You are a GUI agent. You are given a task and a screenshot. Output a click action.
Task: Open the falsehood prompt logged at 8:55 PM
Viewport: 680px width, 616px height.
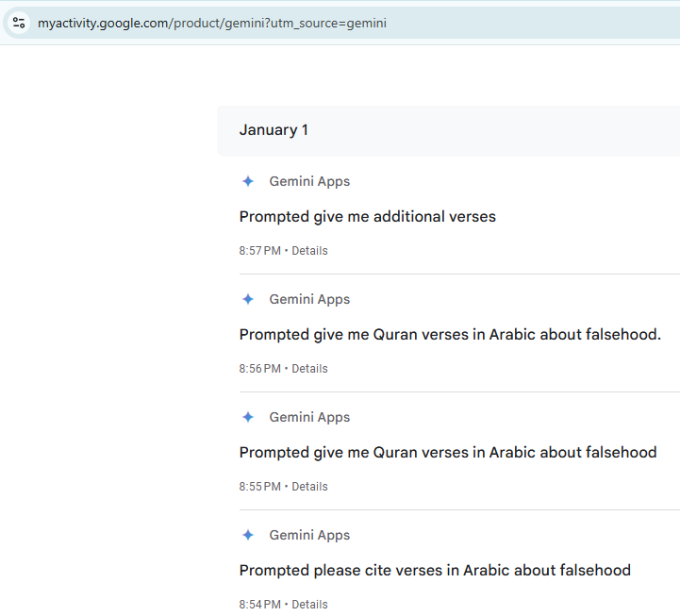click(447, 453)
